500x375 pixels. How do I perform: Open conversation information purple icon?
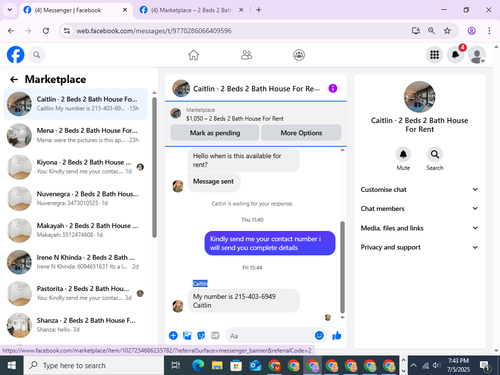[x=333, y=88]
